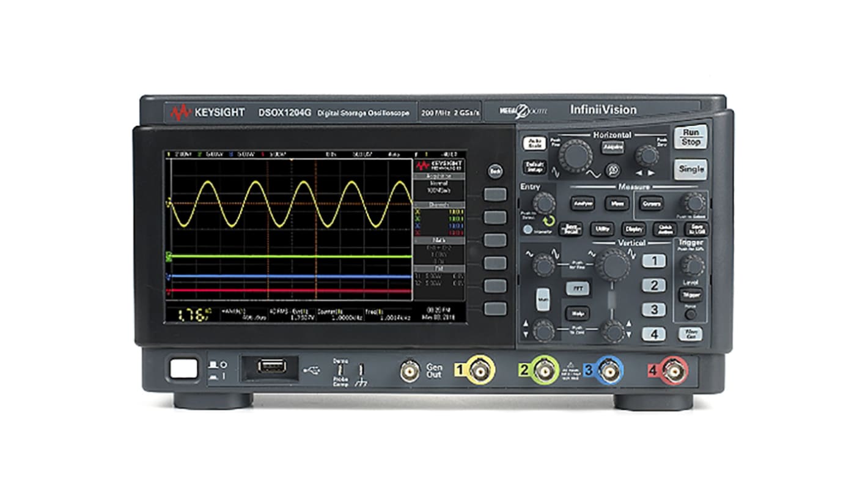868x488 pixels.
Task: Push the Cursors knob to select
Action: (x=693, y=202)
